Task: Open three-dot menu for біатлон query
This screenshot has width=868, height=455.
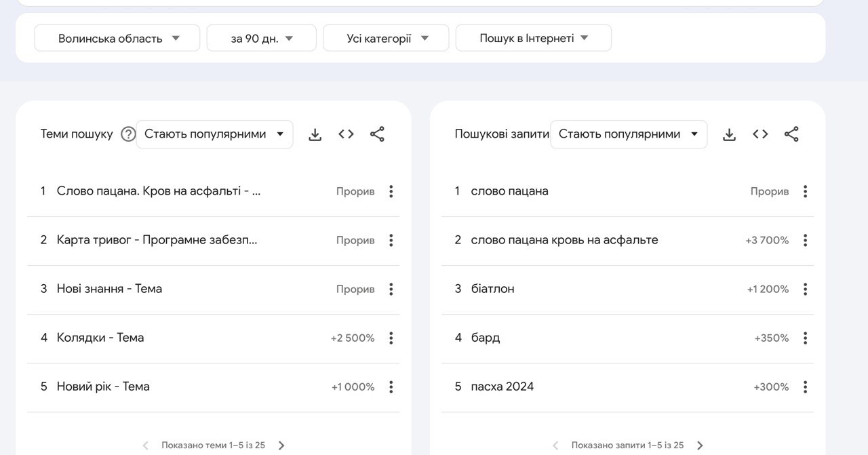Action: (805, 289)
